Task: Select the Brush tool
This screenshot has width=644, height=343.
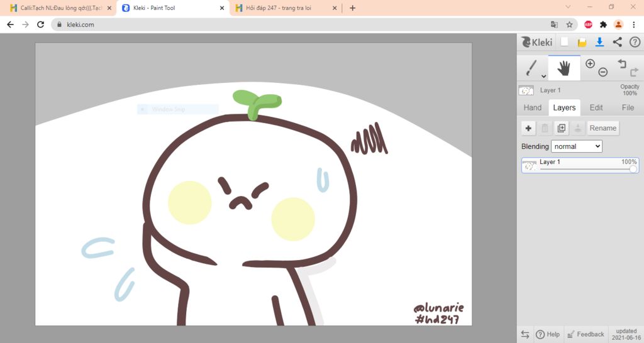Action: pos(531,68)
